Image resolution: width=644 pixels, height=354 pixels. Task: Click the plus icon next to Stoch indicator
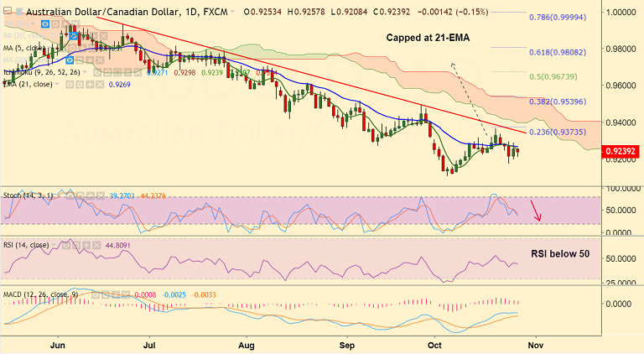click(91, 195)
